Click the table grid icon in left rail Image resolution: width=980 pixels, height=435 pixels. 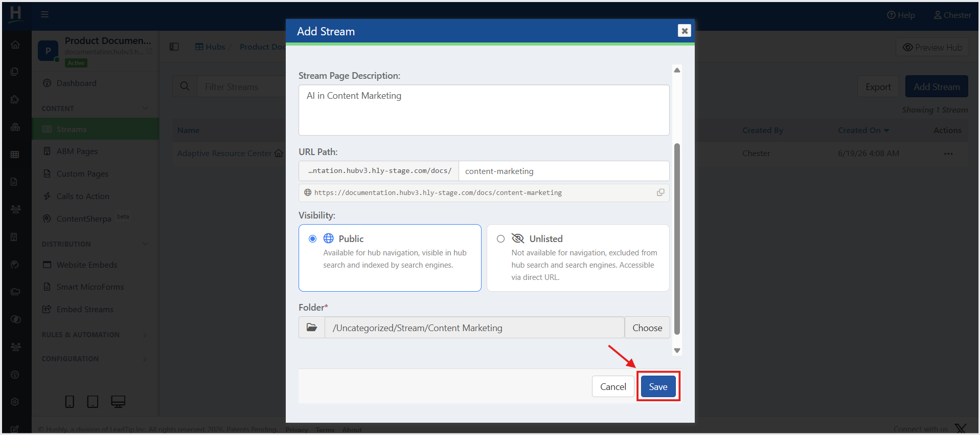(15, 155)
